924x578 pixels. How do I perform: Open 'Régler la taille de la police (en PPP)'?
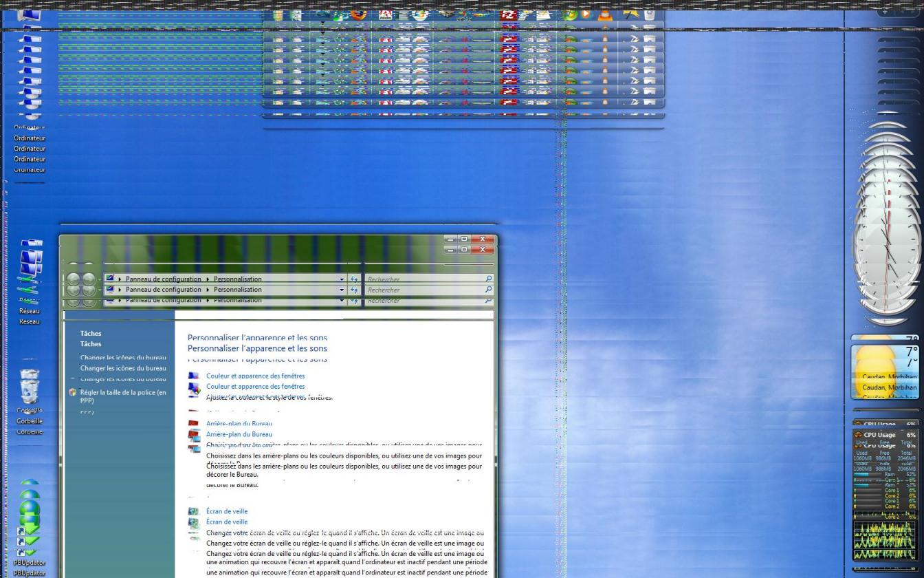click(123, 396)
